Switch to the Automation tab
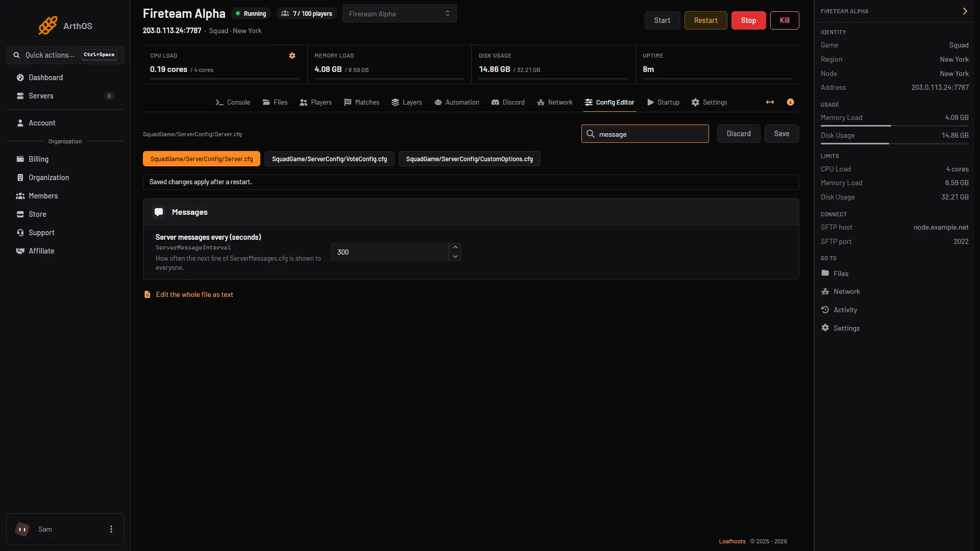980x551 pixels. (x=457, y=103)
